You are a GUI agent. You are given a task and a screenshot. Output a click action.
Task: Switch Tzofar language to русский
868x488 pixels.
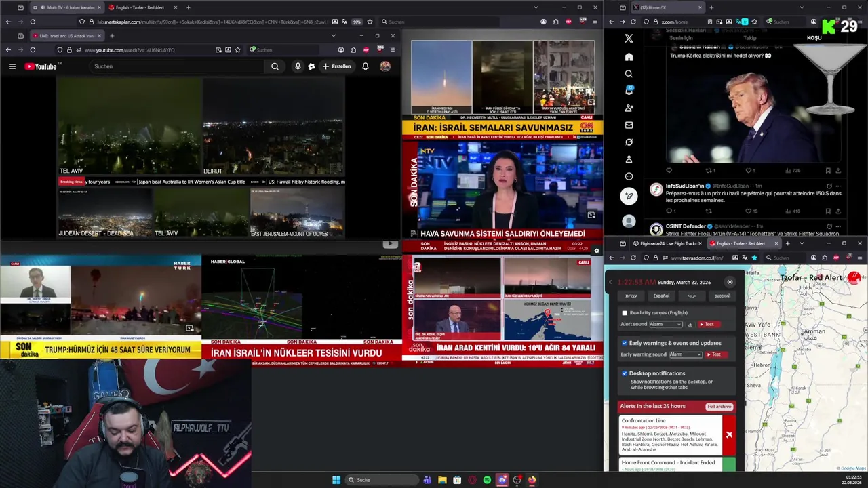pos(722,296)
